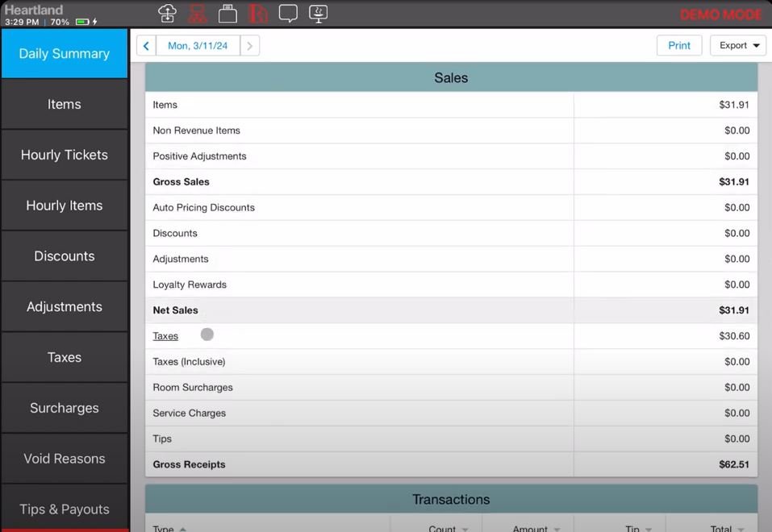Select the Tips row in Sales table
The image size is (772, 532).
point(451,438)
